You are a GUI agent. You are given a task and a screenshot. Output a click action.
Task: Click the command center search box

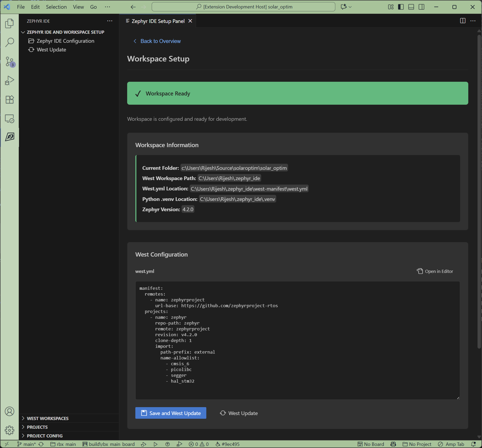[x=243, y=7]
